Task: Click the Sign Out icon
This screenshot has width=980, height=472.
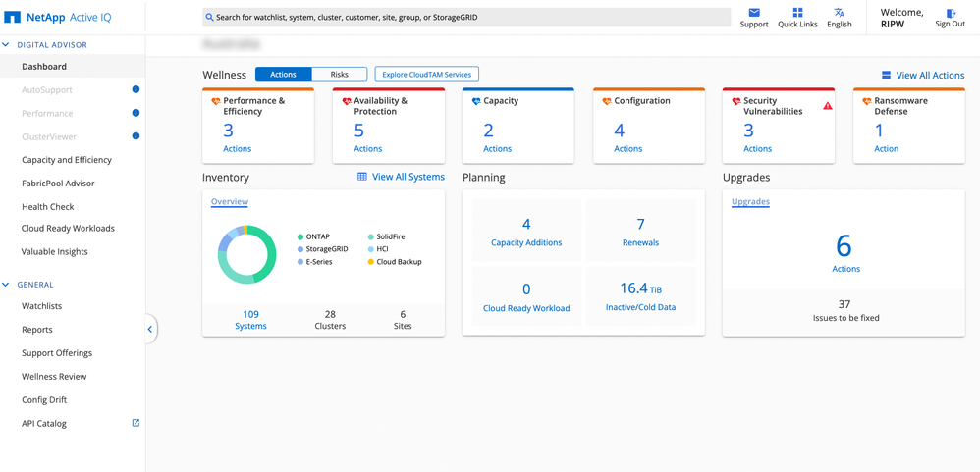Action: tap(950, 13)
